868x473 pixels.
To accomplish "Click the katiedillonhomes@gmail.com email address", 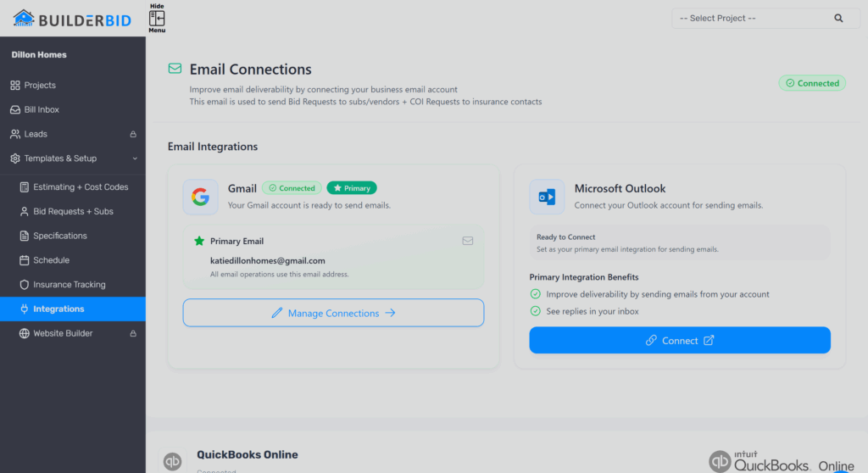I will (x=268, y=261).
